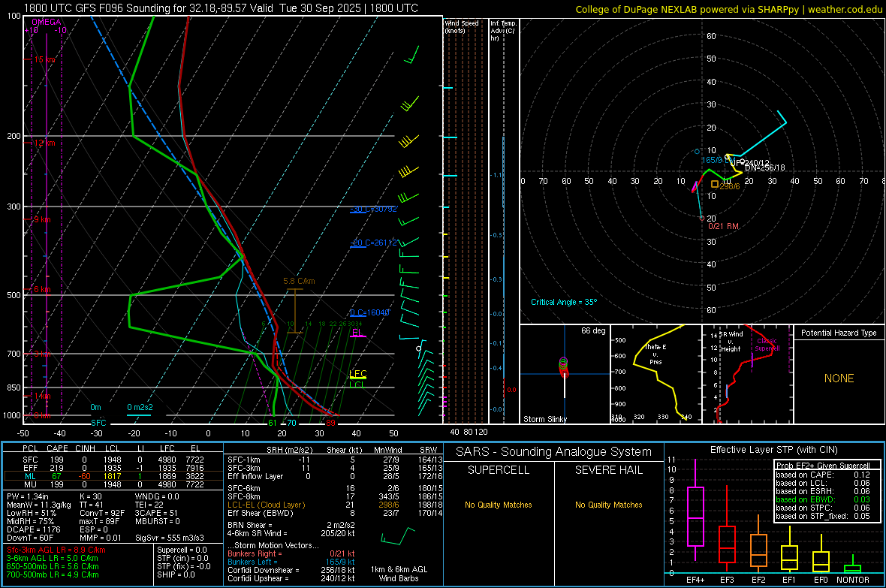Click the '-20 C=26112'' level label

point(374,243)
